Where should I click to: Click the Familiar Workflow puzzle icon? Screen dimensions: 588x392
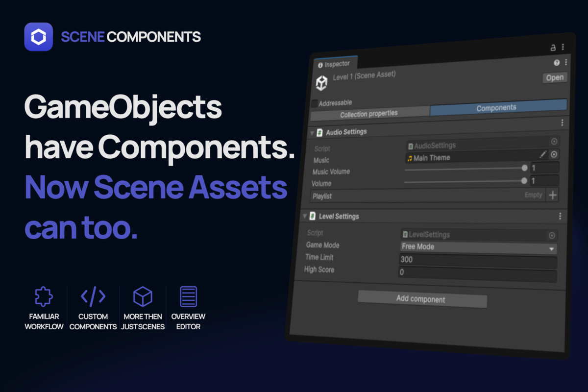tap(44, 296)
